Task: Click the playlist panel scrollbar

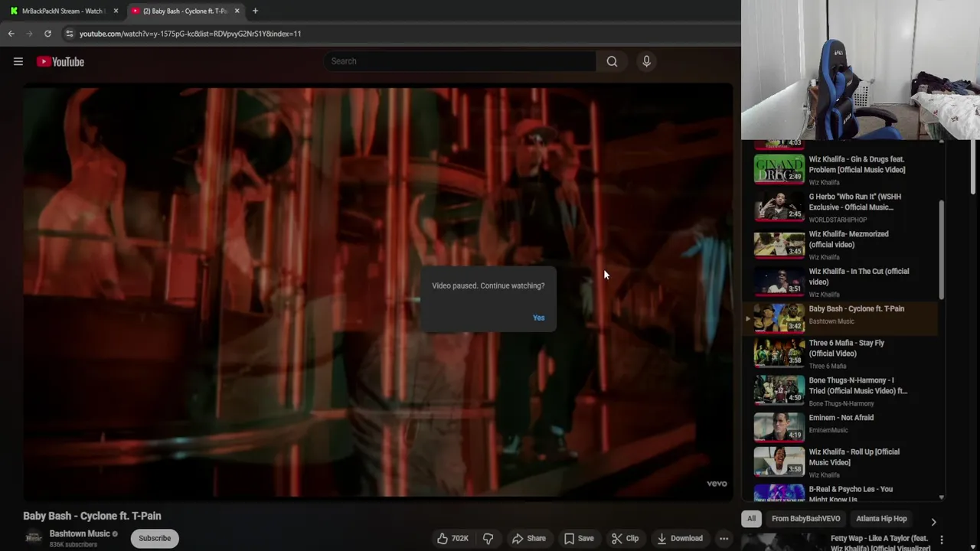Action: [942, 249]
